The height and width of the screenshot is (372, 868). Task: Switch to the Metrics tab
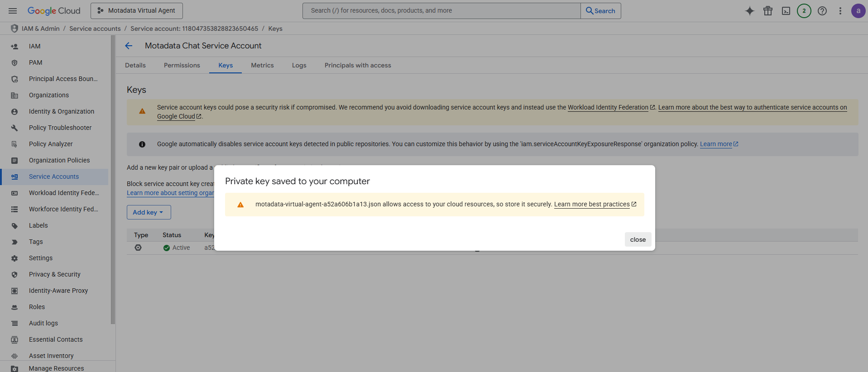click(x=262, y=65)
